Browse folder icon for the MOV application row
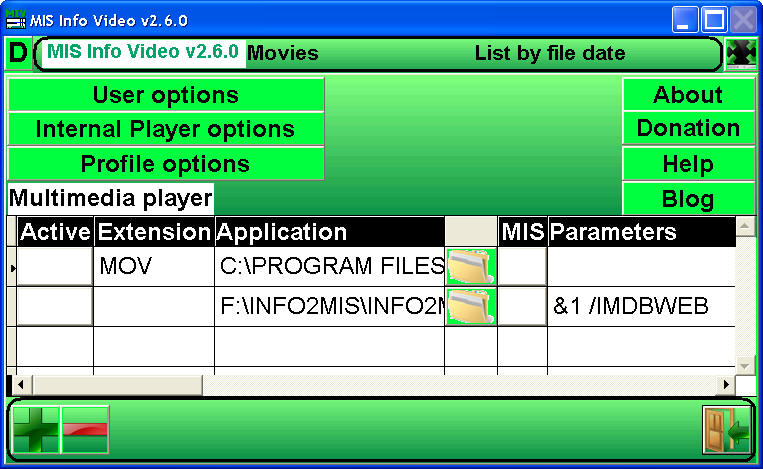The height and width of the screenshot is (469, 763). pos(471,267)
